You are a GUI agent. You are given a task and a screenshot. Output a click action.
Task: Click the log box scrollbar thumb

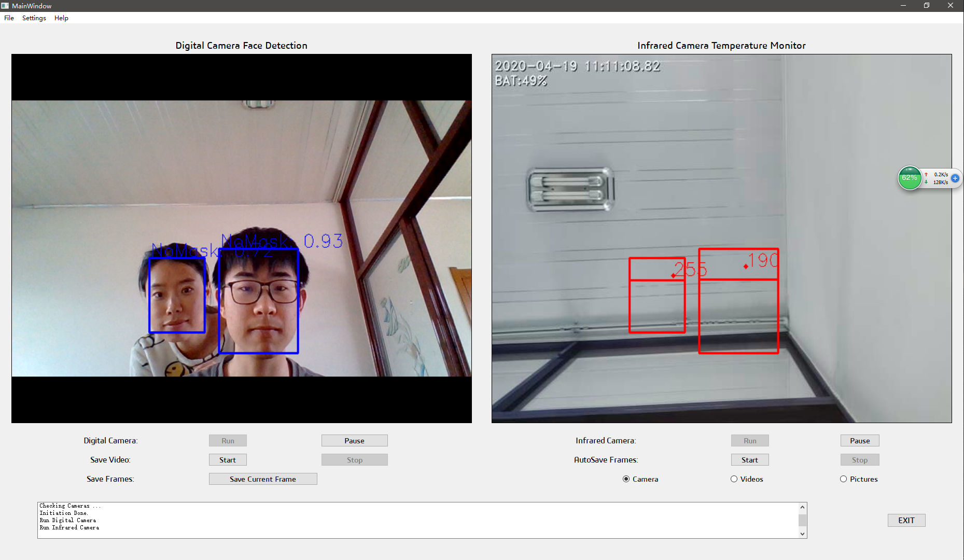point(802,520)
